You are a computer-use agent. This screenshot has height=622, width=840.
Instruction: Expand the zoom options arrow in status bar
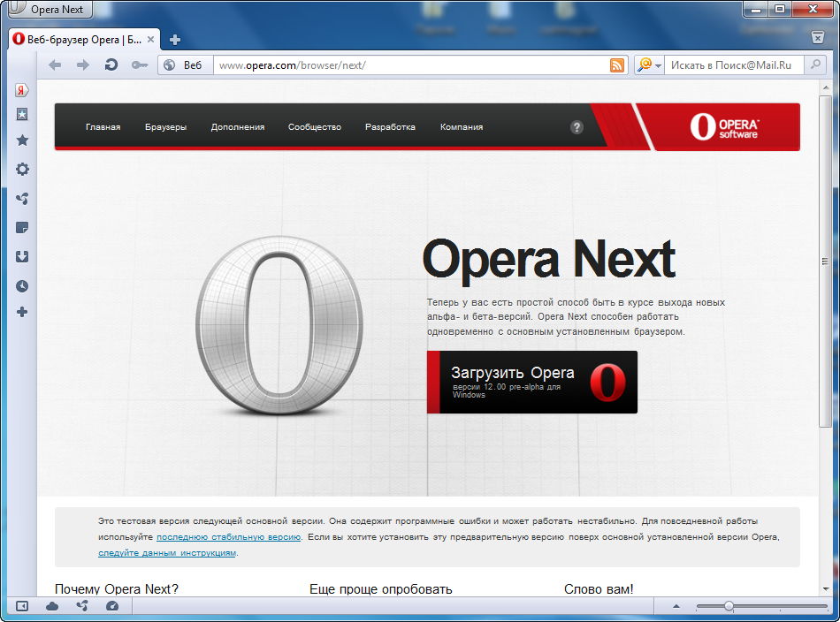[676, 606]
